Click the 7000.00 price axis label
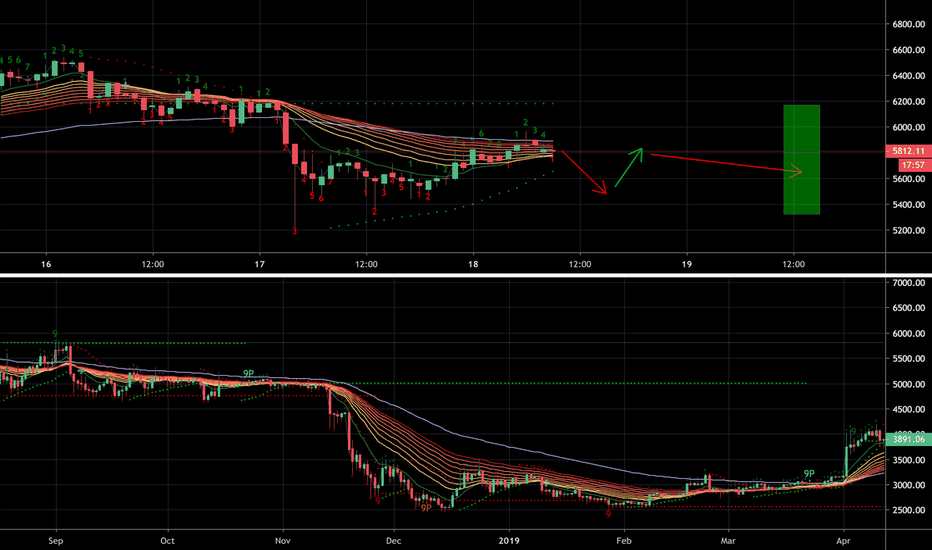Viewport: 932px width, 550px height. click(x=908, y=283)
